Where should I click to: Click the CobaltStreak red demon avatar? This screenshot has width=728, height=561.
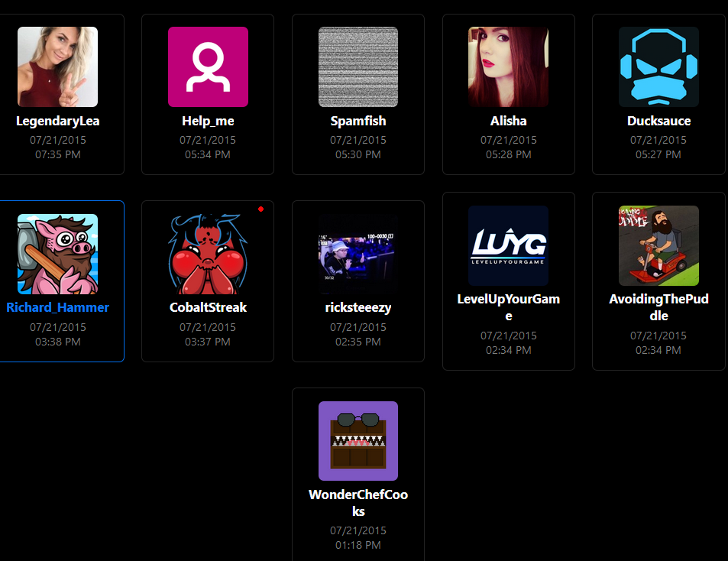tap(208, 254)
